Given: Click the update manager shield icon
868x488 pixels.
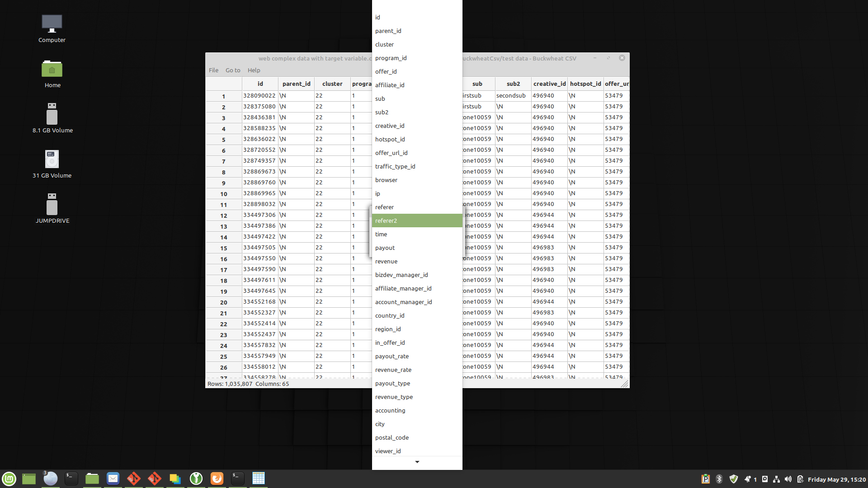Looking at the screenshot, I should pos(734,479).
